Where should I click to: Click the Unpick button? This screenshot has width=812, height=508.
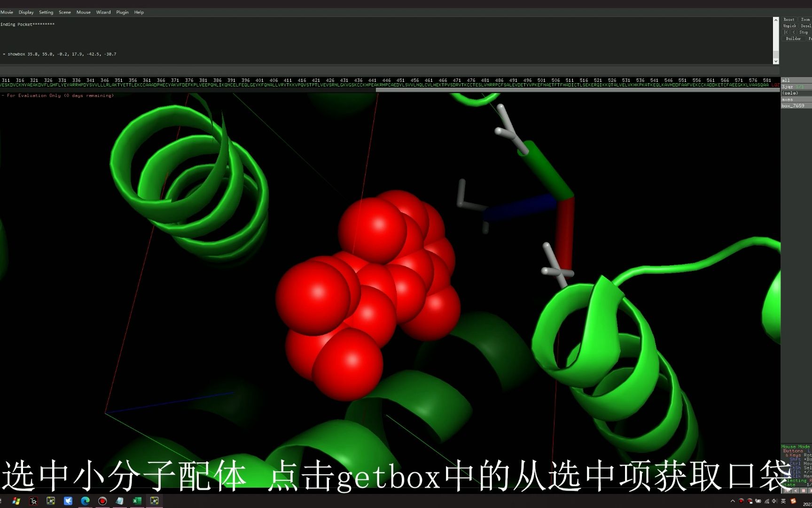[x=789, y=26]
